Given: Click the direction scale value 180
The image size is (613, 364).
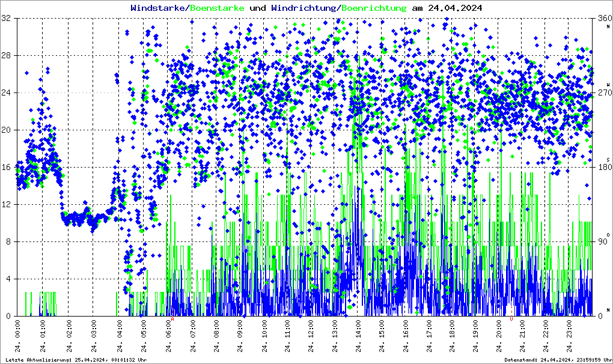Looking at the screenshot, I should click(x=605, y=167).
